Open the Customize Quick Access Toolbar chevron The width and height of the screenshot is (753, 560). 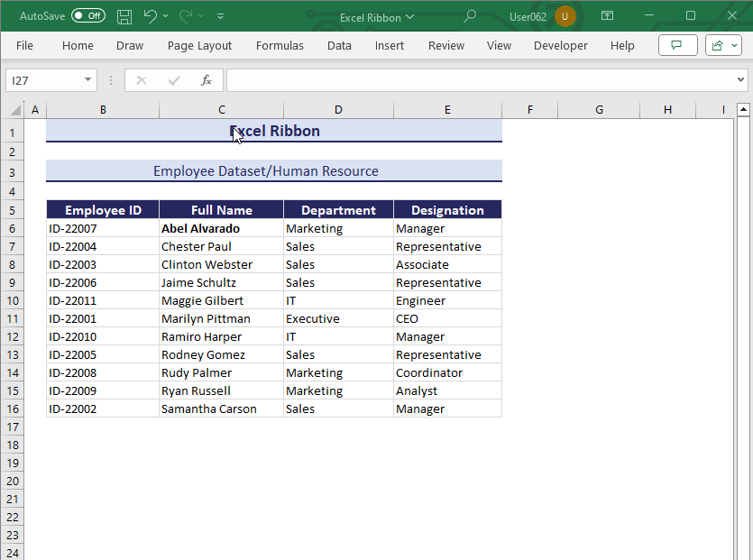tap(220, 16)
